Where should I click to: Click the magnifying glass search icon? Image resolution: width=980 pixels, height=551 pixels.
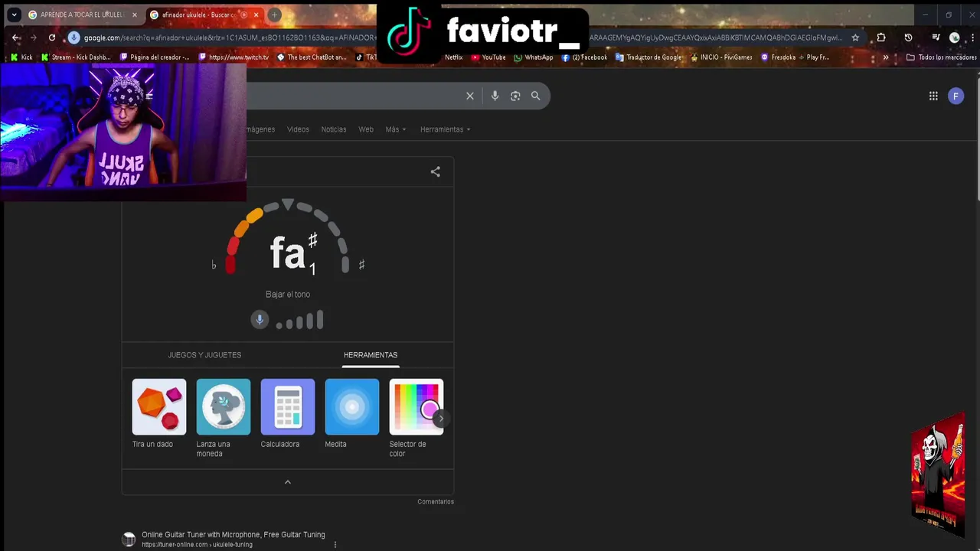coord(536,96)
